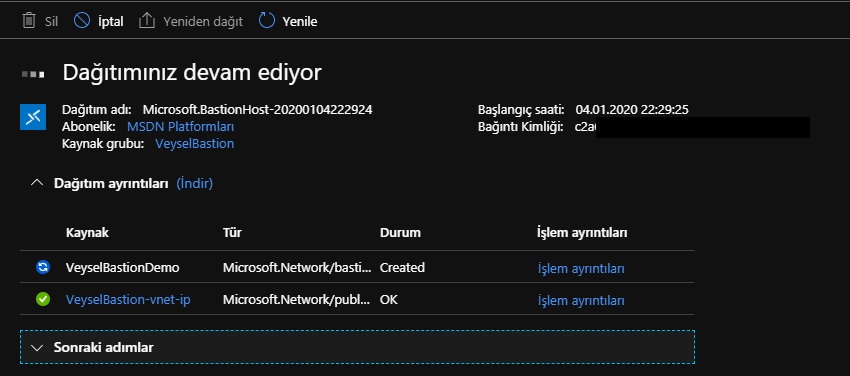This screenshot has width=850, height=376.
Task: Click the Abonelik label
Action: [x=89, y=127]
